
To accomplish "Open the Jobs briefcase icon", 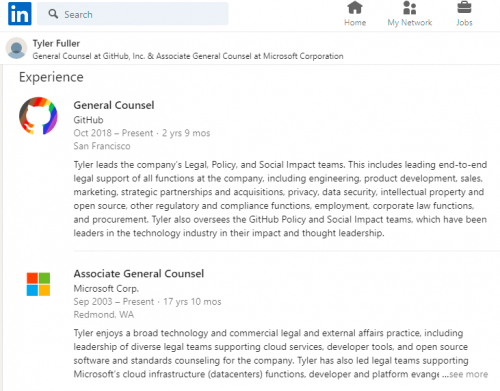I will pyautogui.click(x=464, y=8).
